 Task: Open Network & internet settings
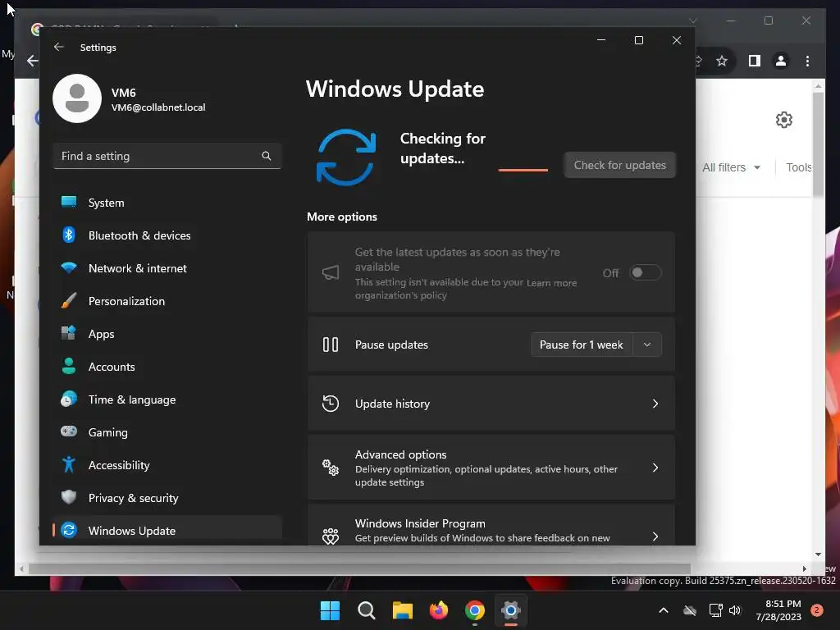[167, 268]
